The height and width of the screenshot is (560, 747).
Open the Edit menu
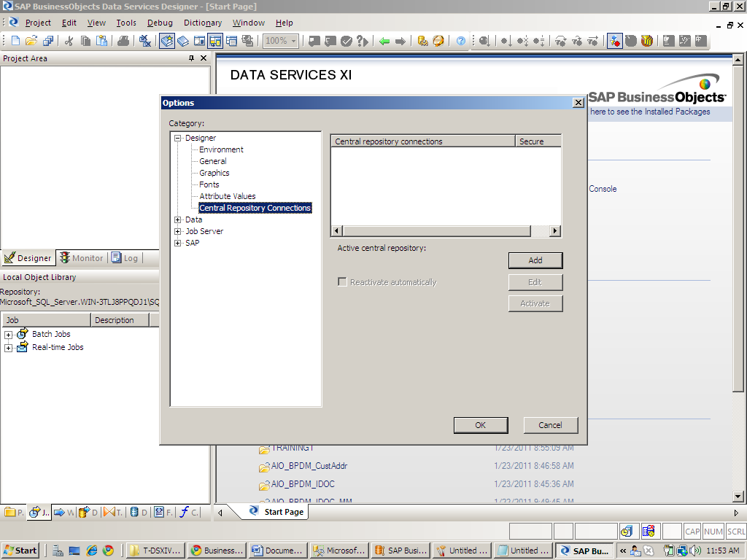pyautogui.click(x=69, y=23)
